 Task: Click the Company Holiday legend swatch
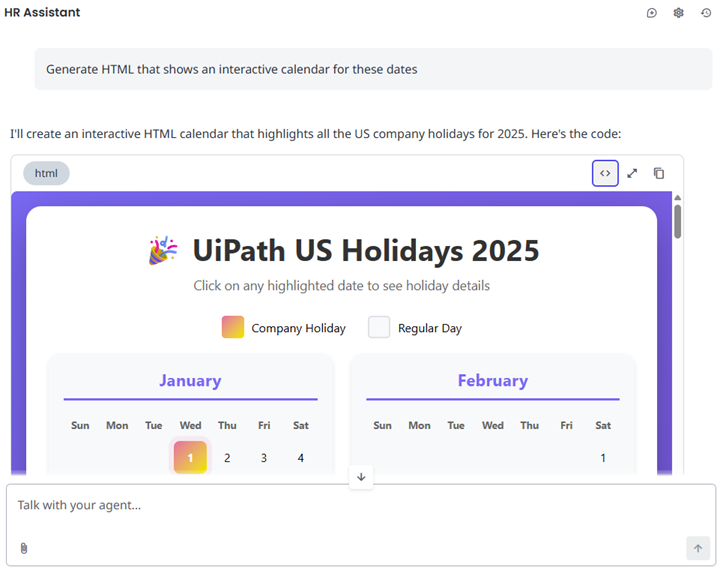click(233, 327)
